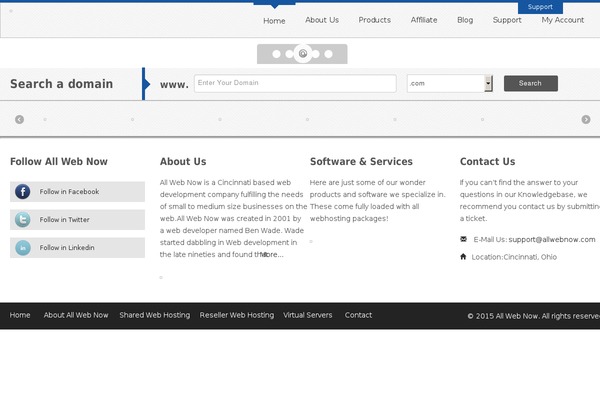
Task: Select the first slider pagination dot
Action: [x=276, y=54]
